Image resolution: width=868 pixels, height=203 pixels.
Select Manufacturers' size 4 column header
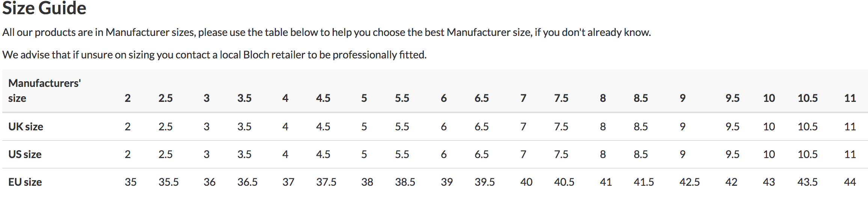[285, 98]
